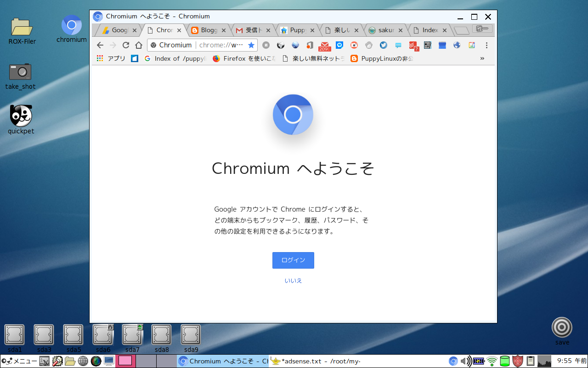
Task: Open the sda7 drive icon
Action: tap(132, 338)
